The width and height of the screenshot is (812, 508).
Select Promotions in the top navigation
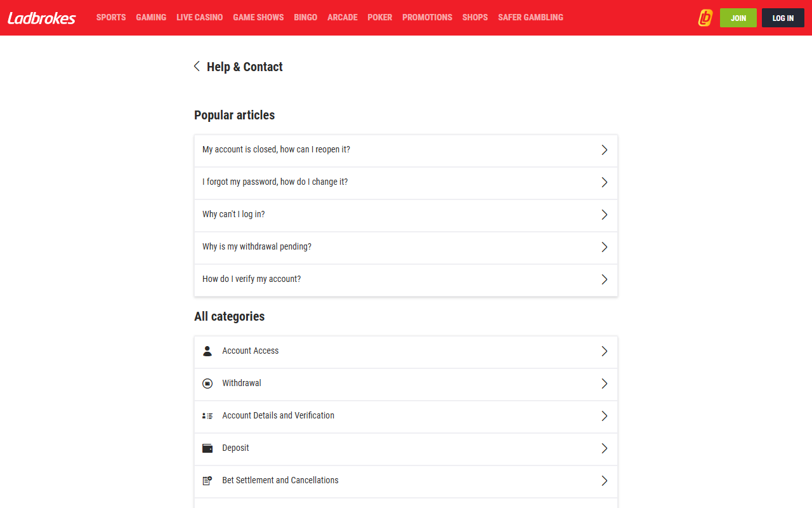point(427,18)
